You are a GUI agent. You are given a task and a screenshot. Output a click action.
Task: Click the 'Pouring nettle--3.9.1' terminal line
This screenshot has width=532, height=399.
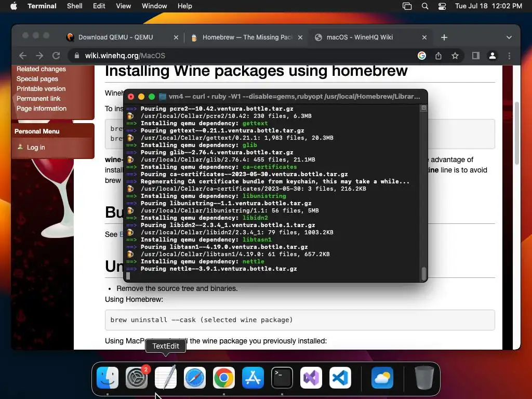pyautogui.click(x=219, y=269)
